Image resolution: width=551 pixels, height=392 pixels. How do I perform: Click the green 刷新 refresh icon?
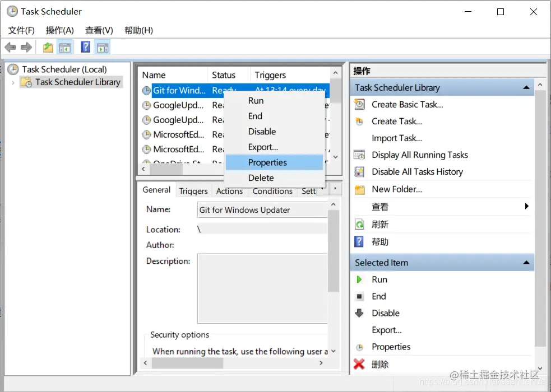tap(359, 224)
